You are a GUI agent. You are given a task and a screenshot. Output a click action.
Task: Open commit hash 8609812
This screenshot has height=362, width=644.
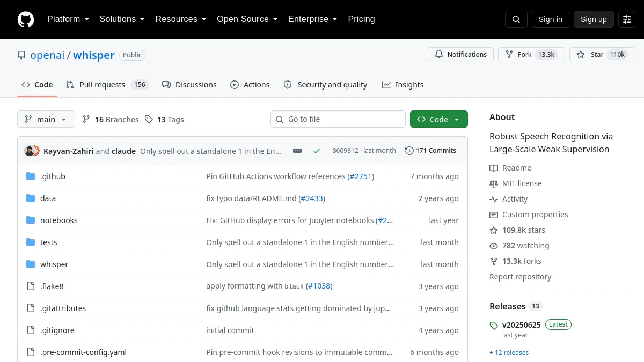click(x=345, y=151)
